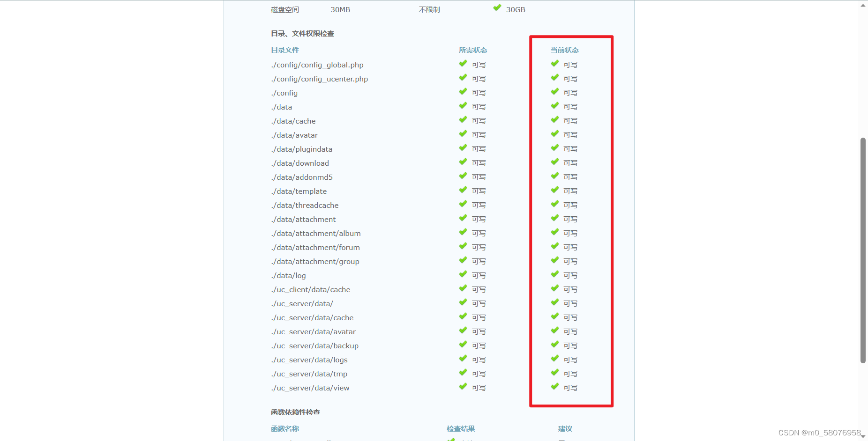Click the 30GB current disk value
The image size is (868, 441).
click(x=516, y=9)
